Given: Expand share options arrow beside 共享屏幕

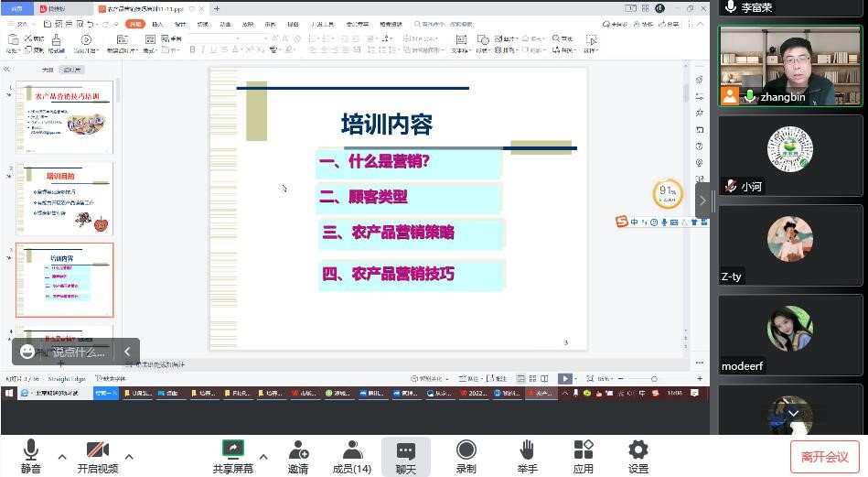Looking at the screenshot, I should point(263,457).
